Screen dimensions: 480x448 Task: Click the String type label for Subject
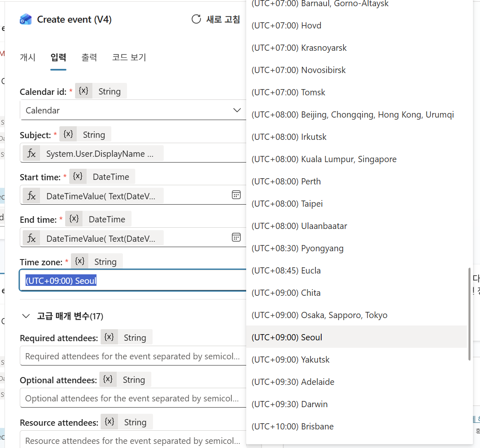(x=94, y=135)
